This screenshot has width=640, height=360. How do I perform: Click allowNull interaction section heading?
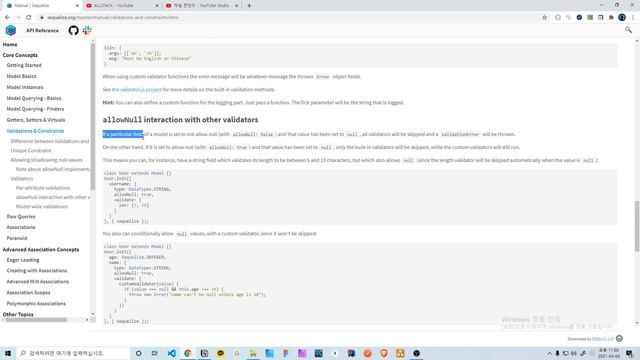[180, 120]
